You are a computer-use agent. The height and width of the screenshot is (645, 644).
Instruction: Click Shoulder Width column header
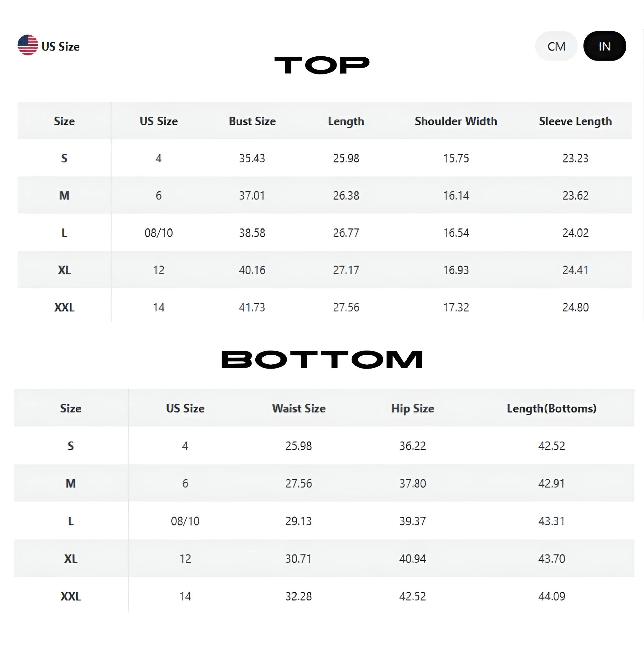(456, 121)
